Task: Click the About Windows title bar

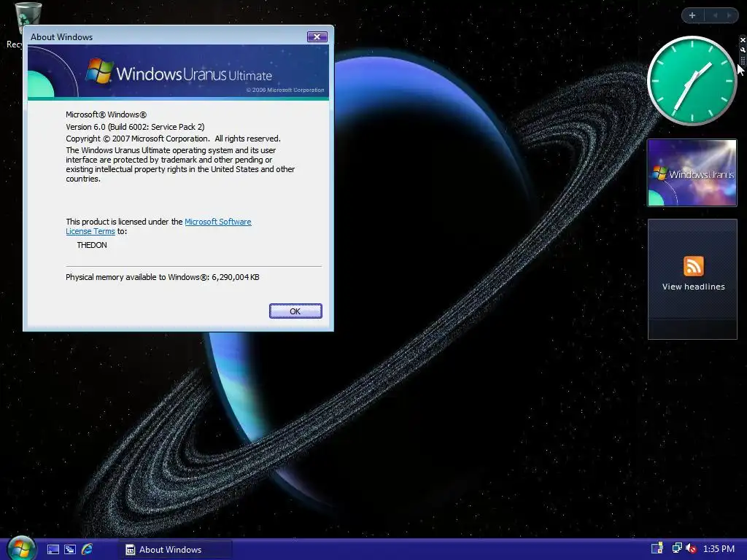Action: (167, 36)
